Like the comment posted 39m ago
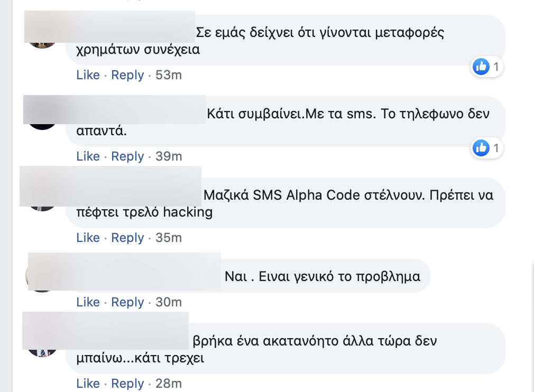Viewport: 534px width, 392px height. pyautogui.click(x=88, y=156)
